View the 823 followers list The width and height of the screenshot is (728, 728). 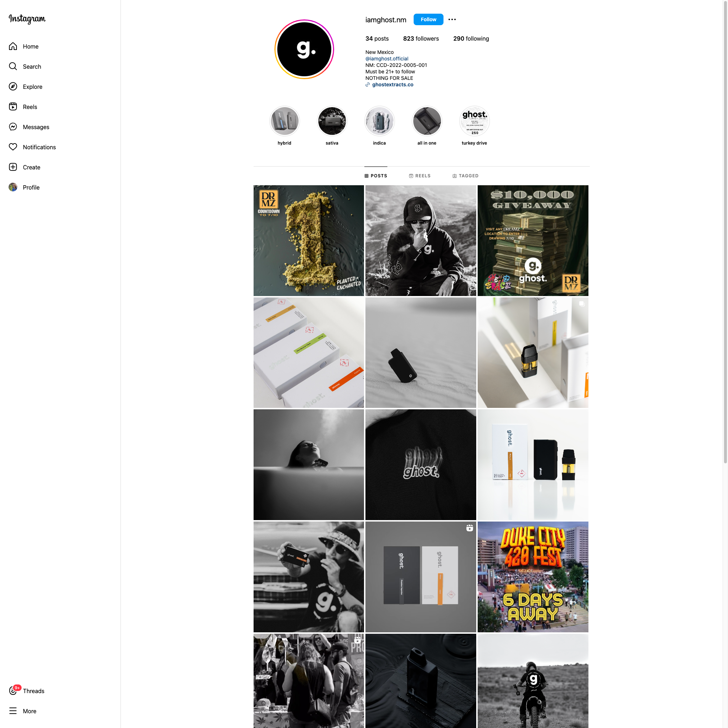tap(421, 39)
